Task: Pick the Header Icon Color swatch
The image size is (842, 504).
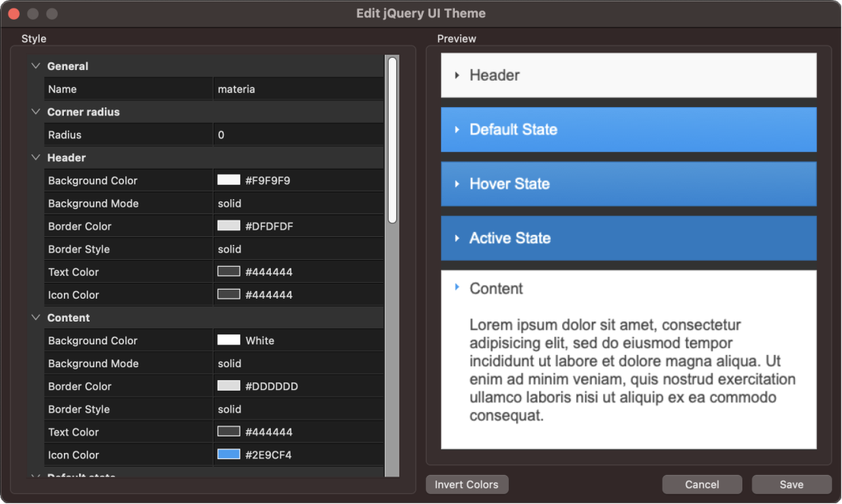Action: point(229,294)
